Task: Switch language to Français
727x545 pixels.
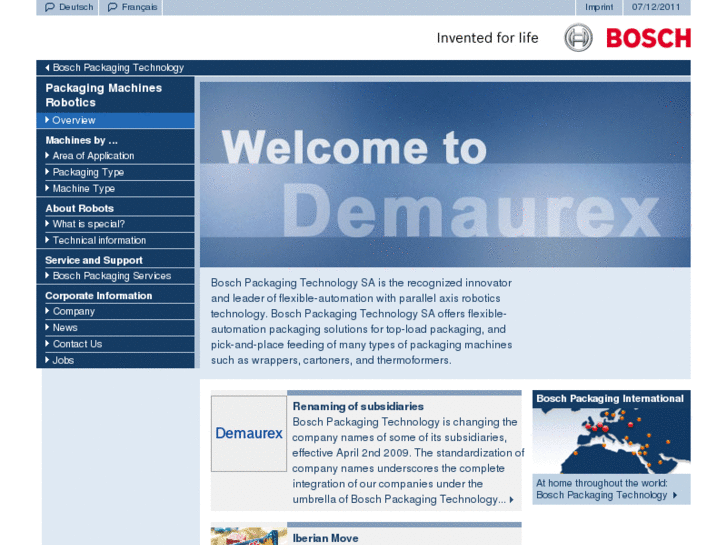Action: pos(133,7)
